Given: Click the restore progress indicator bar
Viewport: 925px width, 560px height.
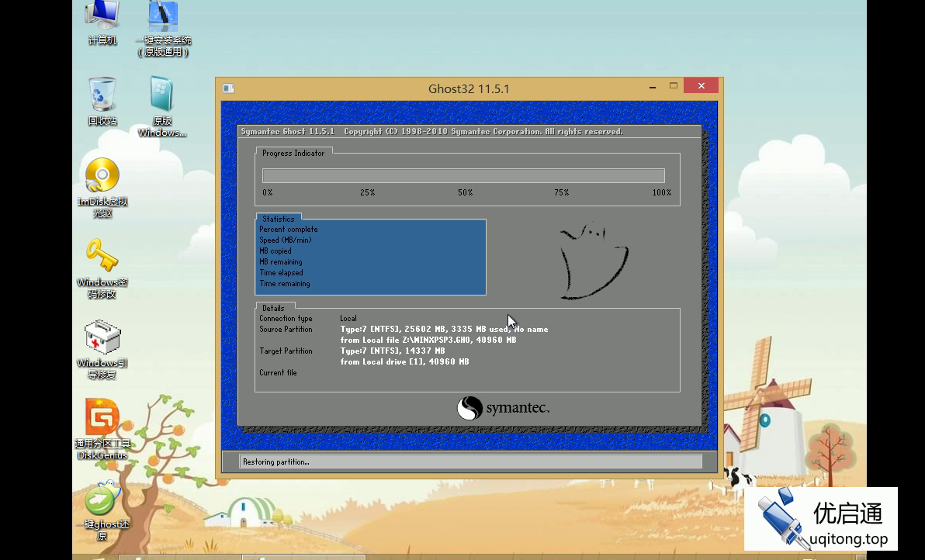Looking at the screenshot, I should click(x=463, y=176).
